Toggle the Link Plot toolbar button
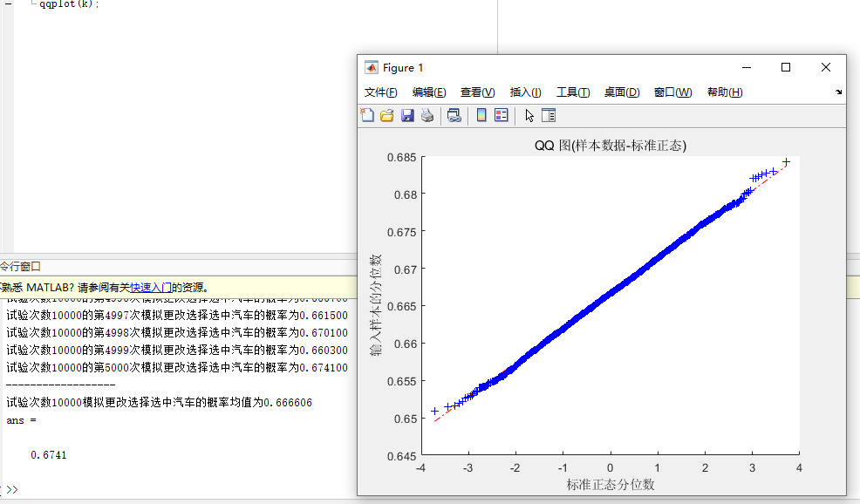Viewport: 860px width, 504px height. pyautogui.click(x=454, y=115)
